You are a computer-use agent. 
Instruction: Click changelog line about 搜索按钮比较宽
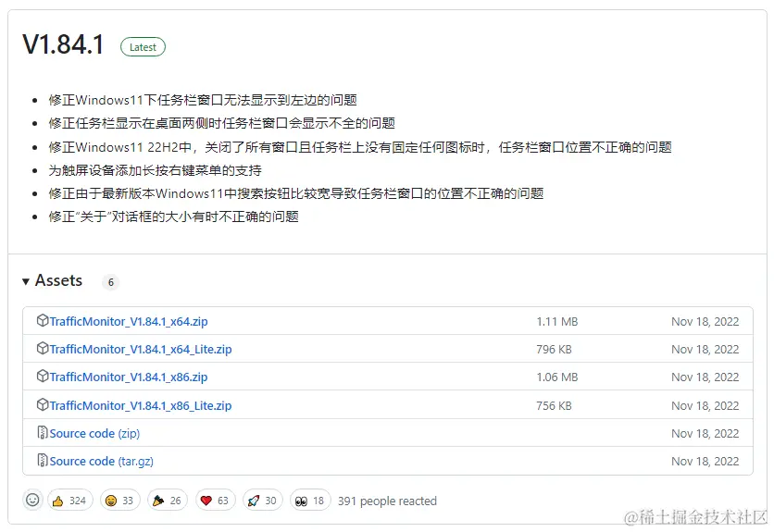[x=295, y=193]
